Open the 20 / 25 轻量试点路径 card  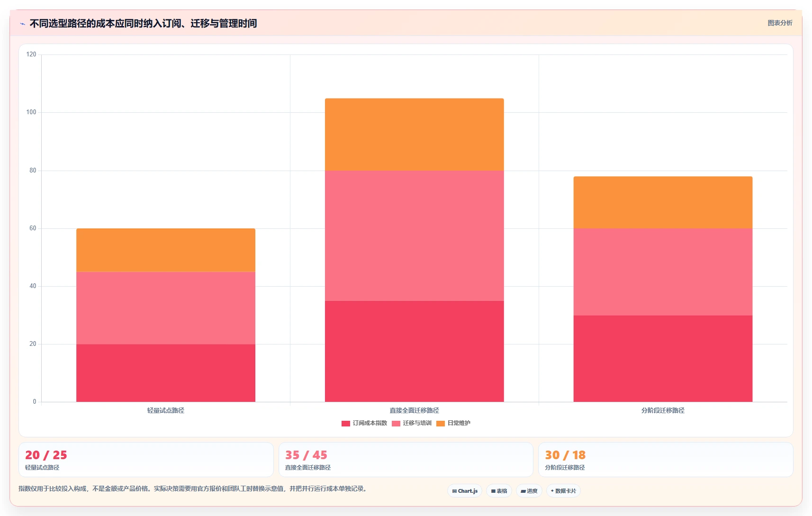(x=146, y=460)
